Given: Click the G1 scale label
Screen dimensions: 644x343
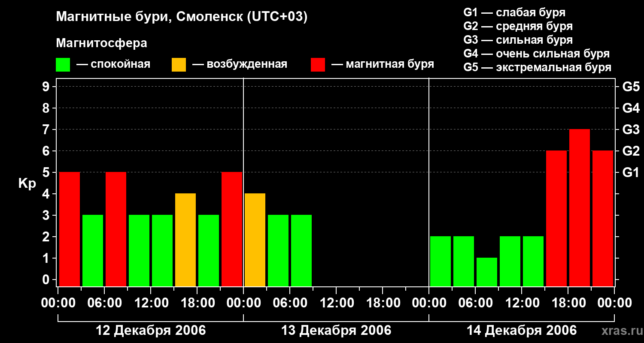Looking at the screenshot, I should [631, 172].
